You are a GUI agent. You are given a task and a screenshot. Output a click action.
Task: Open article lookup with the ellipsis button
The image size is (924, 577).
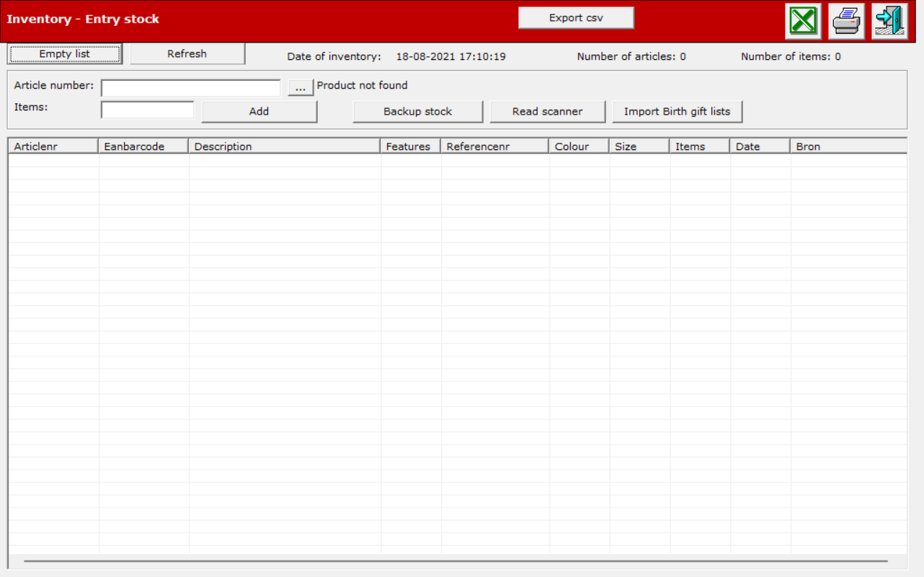point(301,87)
